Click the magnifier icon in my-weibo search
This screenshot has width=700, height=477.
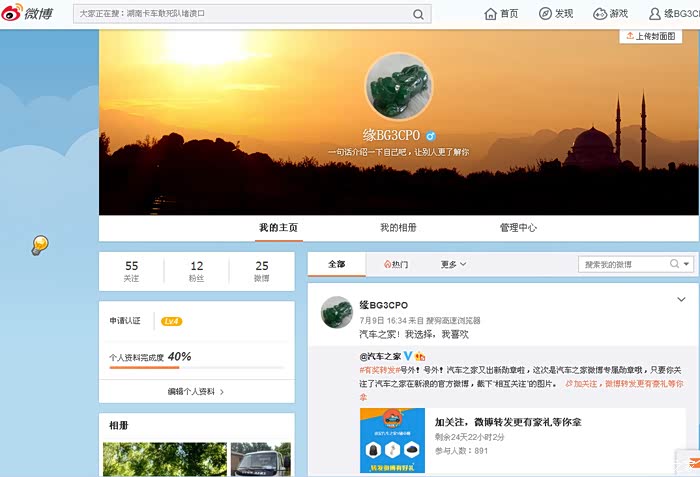pyautogui.click(x=675, y=264)
